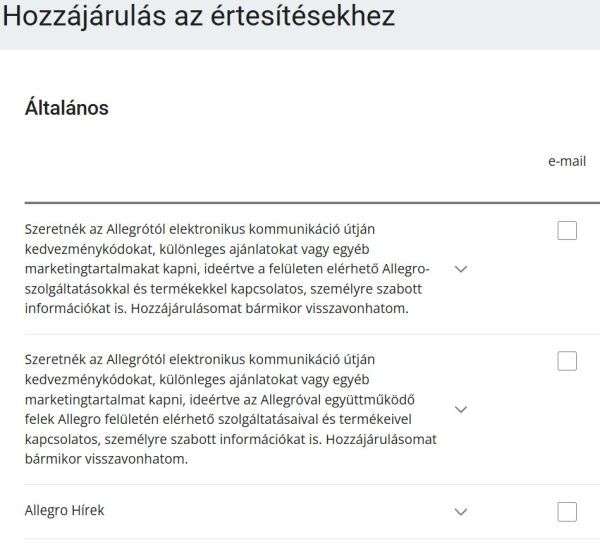Click the second consent text about együttműködő felek
600x543 pixels.
tap(227, 409)
